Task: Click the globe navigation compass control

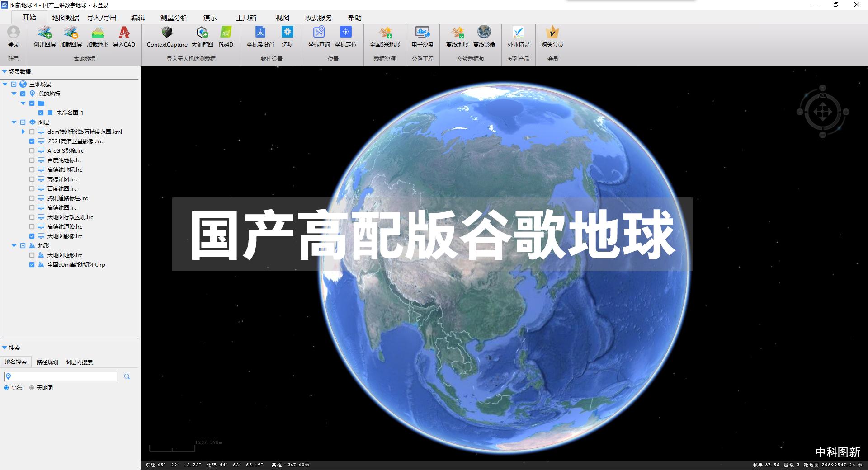Action: [823, 112]
